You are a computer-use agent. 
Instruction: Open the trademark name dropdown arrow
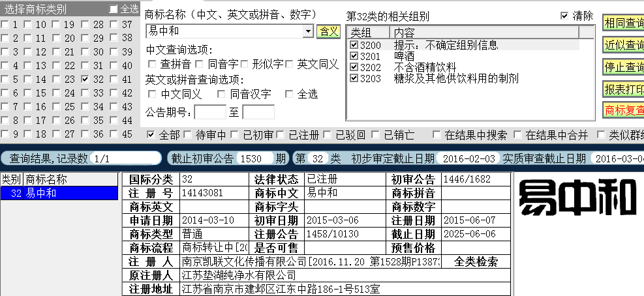(x=309, y=31)
